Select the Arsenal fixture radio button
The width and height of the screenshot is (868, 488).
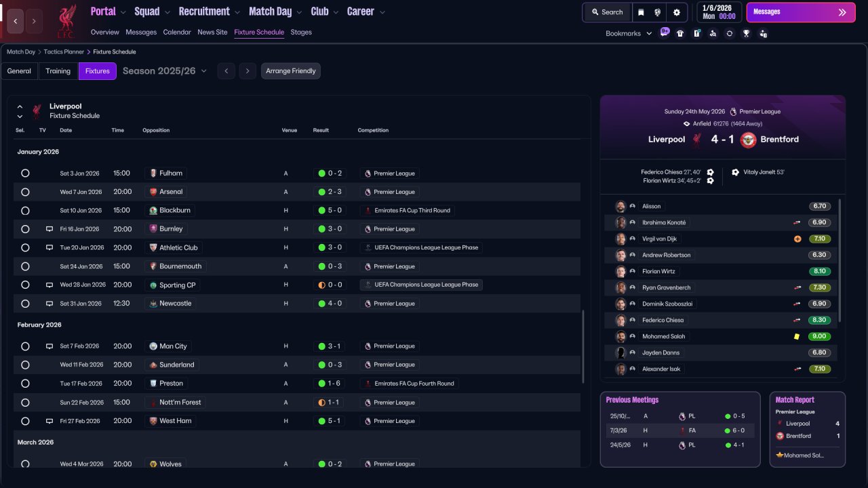pos(25,192)
